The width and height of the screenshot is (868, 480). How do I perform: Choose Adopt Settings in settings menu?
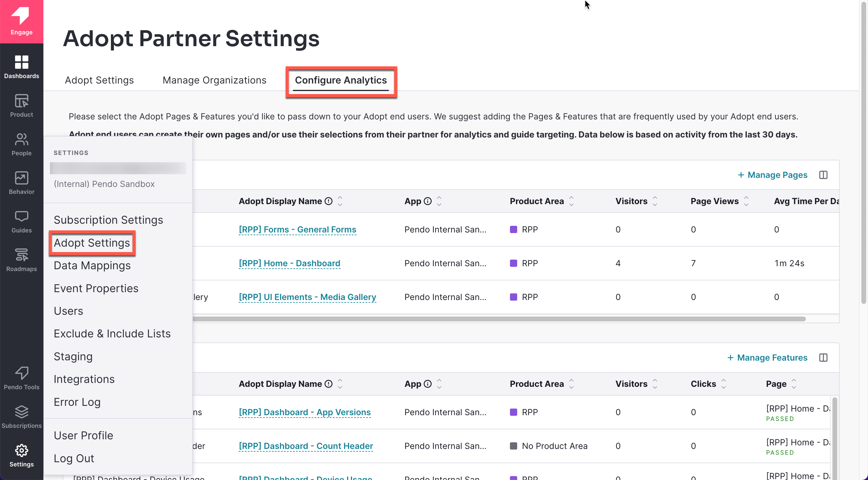[x=92, y=243]
